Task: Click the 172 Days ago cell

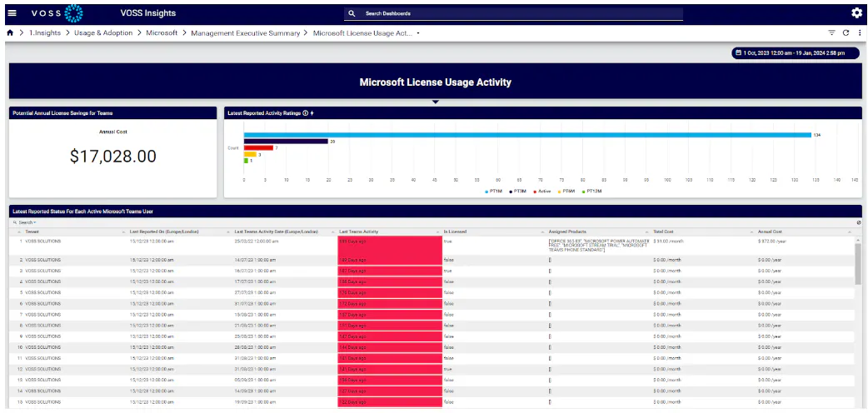Action: (391, 303)
